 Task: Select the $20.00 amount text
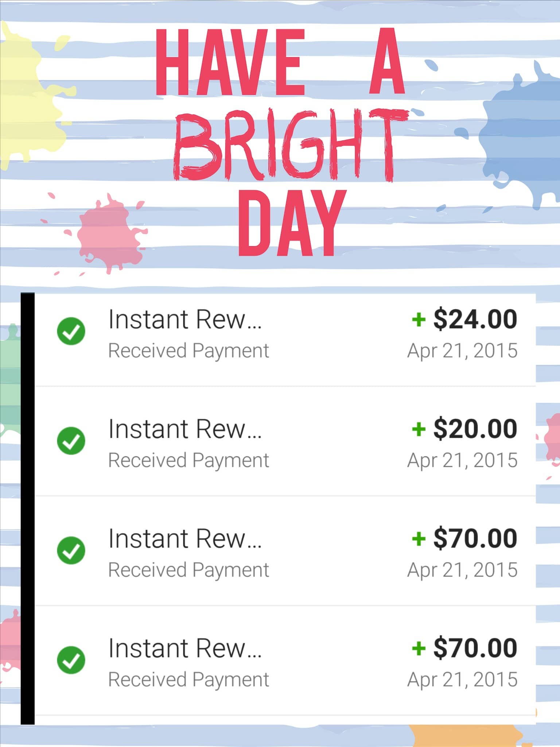pos(475,429)
